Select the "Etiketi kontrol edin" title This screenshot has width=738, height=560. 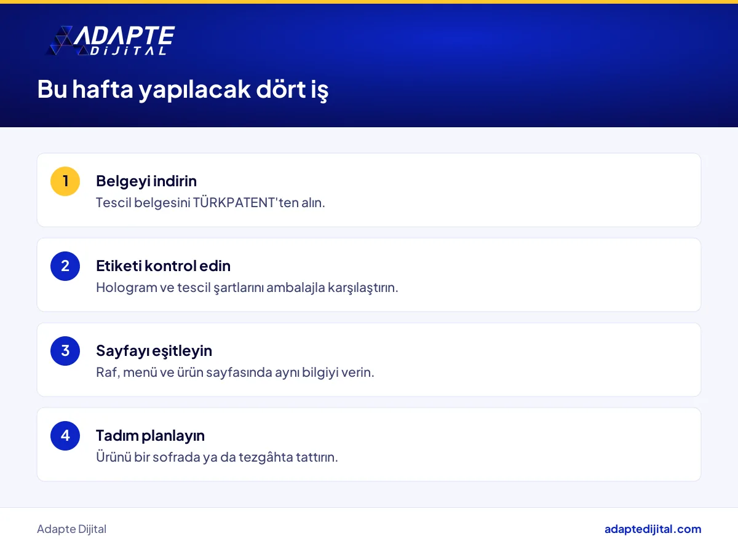(x=163, y=266)
